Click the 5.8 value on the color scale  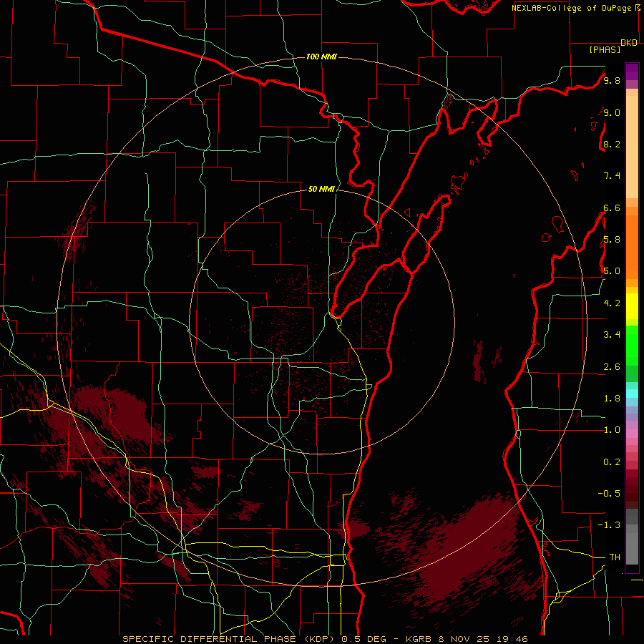pos(612,240)
